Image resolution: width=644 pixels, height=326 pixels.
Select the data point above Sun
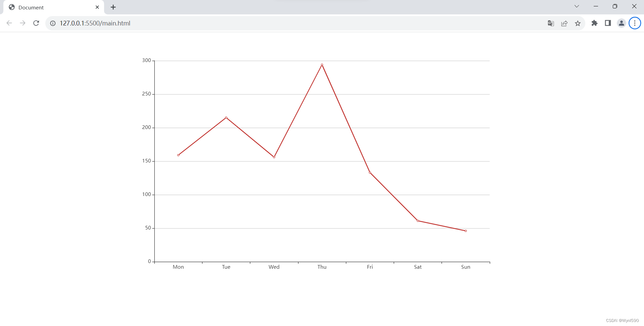(466, 231)
